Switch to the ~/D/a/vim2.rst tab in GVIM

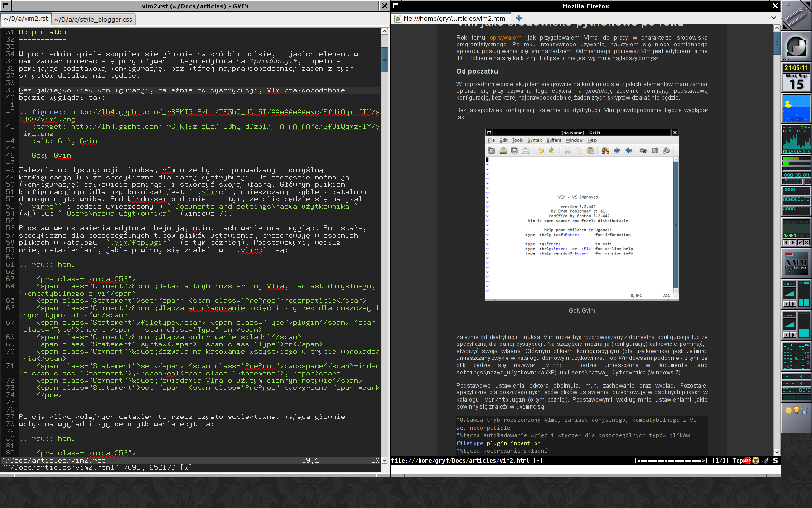pyautogui.click(x=26, y=18)
